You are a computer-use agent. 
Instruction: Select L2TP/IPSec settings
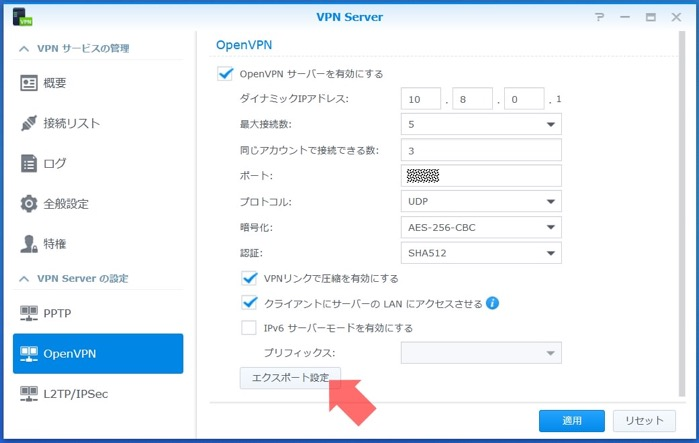pyautogui.click(x=98, y=394)
